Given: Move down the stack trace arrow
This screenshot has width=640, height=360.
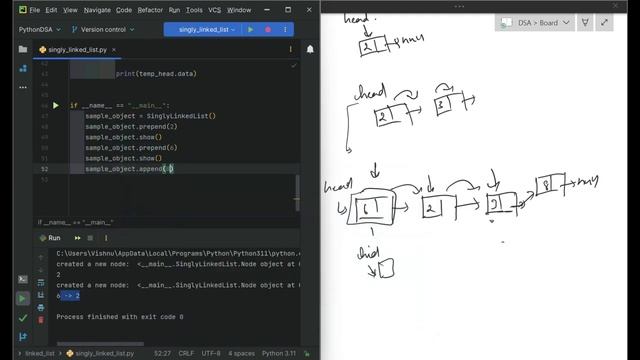Looking at the screenshot, I should (x=41, y=270).
